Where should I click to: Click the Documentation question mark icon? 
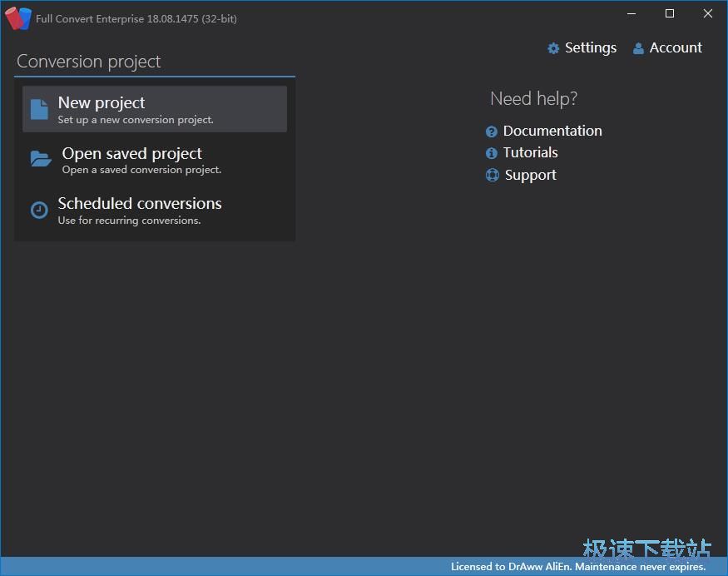click(x=492, y=132)
